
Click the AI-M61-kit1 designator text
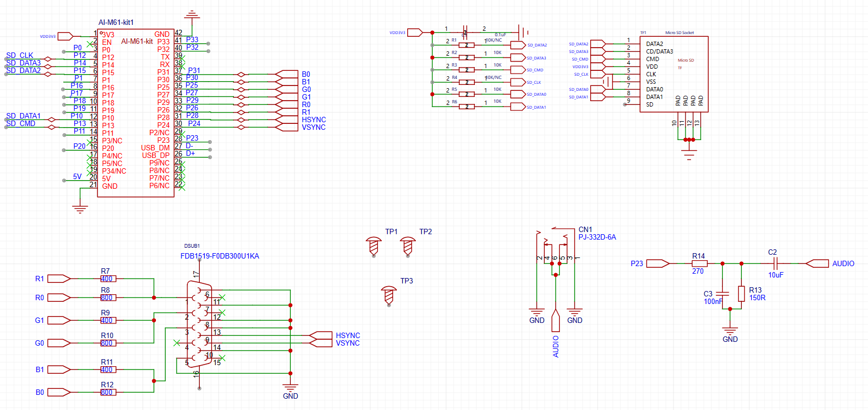(x=116, y=22)
